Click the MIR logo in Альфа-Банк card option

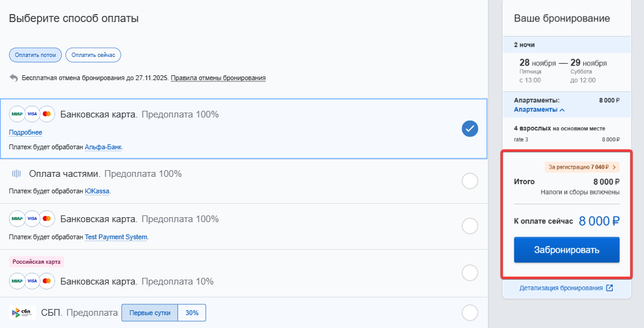pos(17,114)
